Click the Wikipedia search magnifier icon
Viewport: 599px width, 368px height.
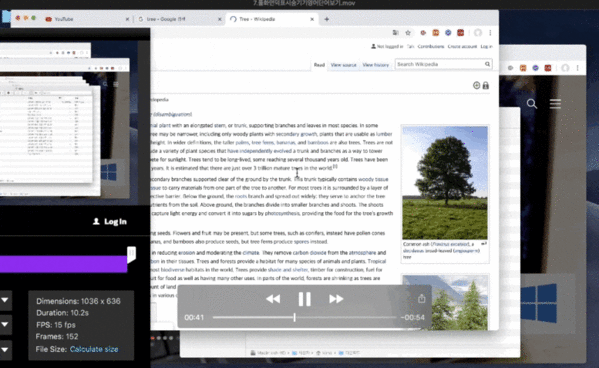click(x=487, y=64)
